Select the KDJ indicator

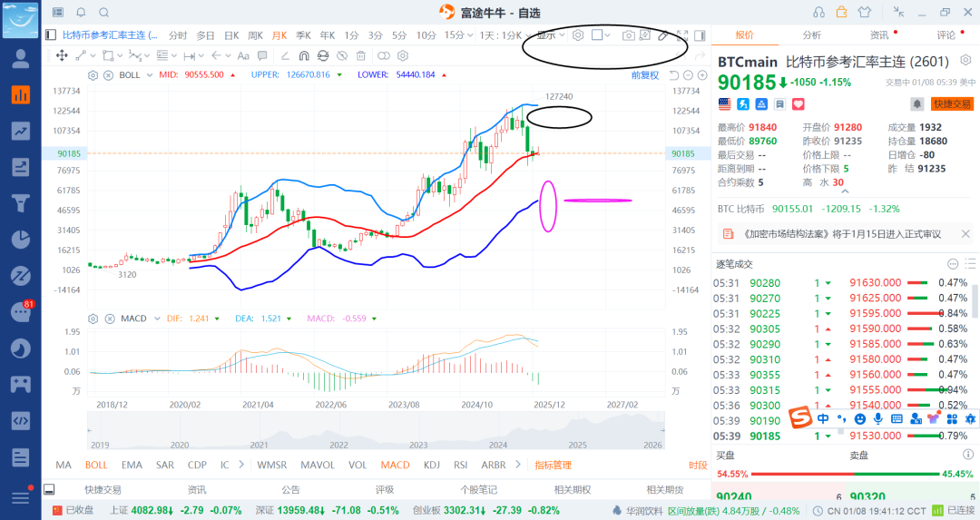[431, 465]
